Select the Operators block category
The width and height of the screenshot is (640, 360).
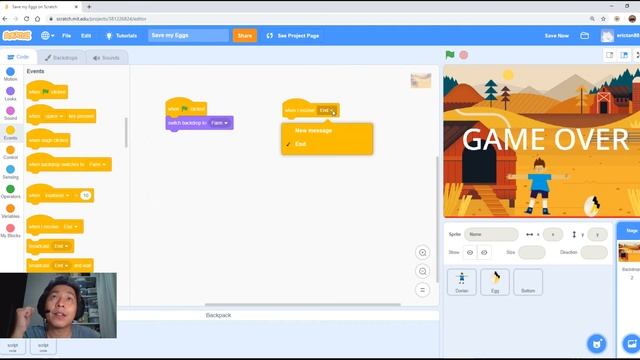(11, 192)
